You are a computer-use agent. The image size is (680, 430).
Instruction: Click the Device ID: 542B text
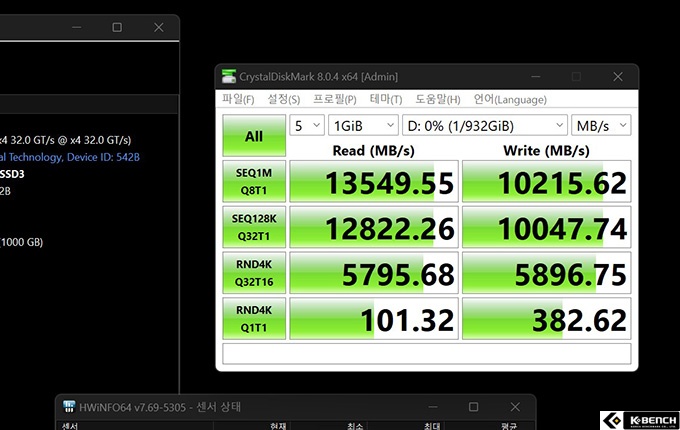[x=103, y=157]
